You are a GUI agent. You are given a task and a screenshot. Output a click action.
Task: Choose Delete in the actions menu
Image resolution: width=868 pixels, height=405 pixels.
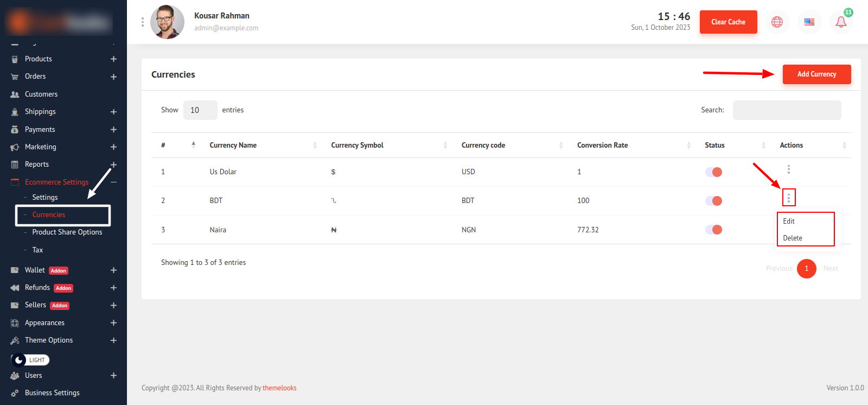[x=792, y=238]
